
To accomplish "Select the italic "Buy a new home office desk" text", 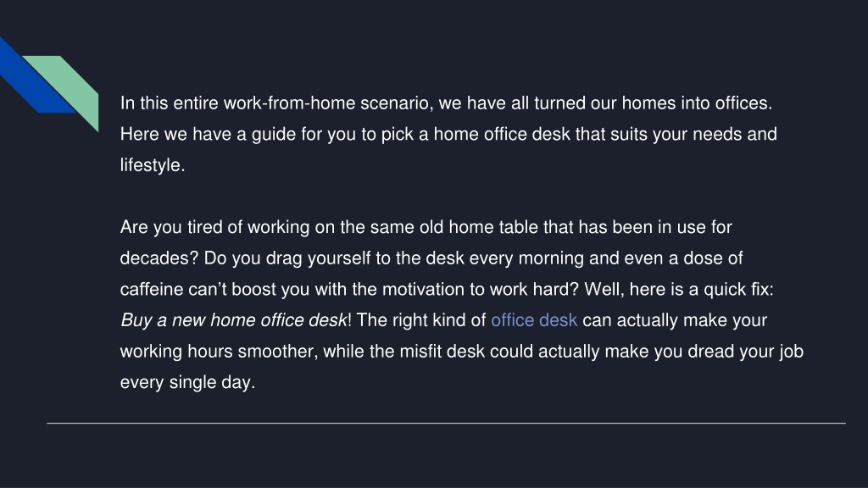I will 233,320.
